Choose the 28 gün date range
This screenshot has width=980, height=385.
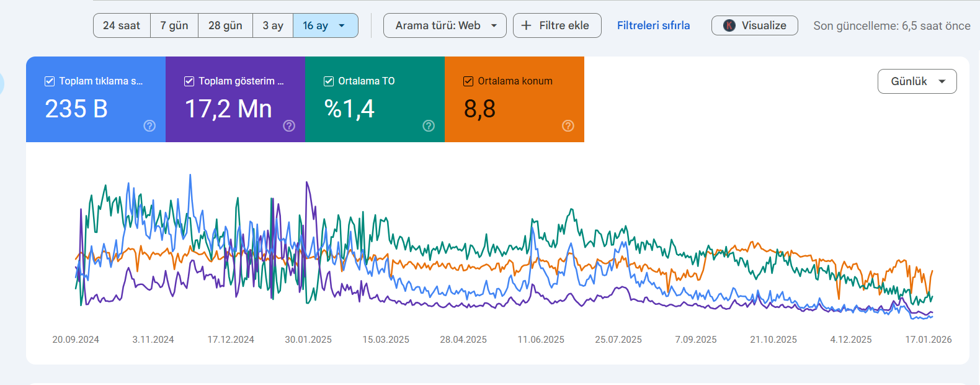[225, 25]
